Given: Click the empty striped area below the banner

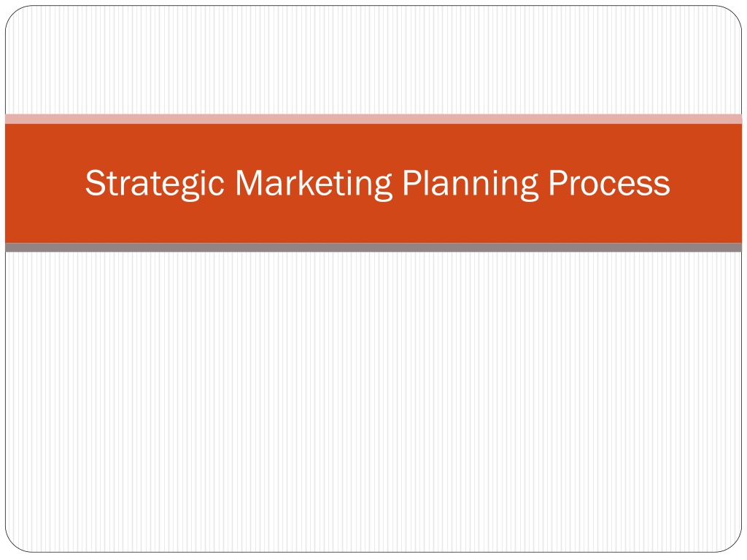Looking at the screenshot, I should (373, 402).
